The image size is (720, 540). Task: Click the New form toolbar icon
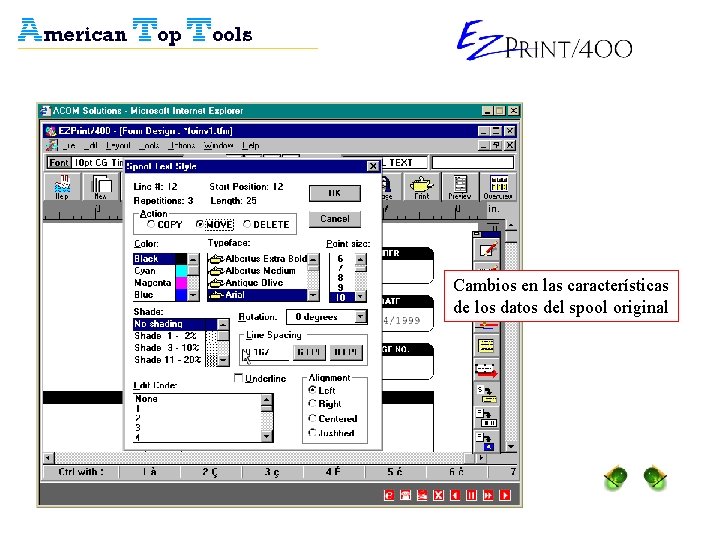click(x=101, y=186)
